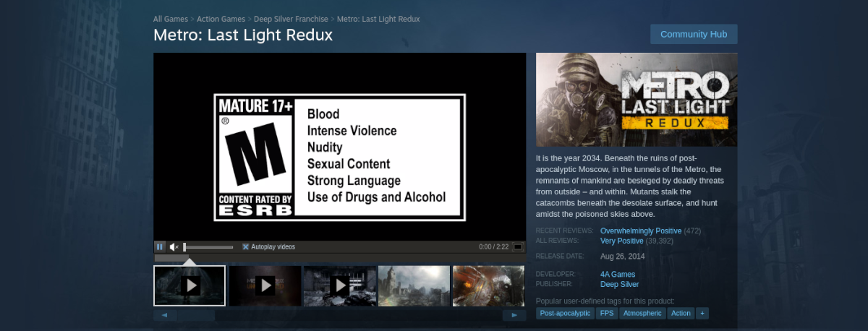
Task: Select the Action tag
Action: pyautogui.click(x=681, y=314)
